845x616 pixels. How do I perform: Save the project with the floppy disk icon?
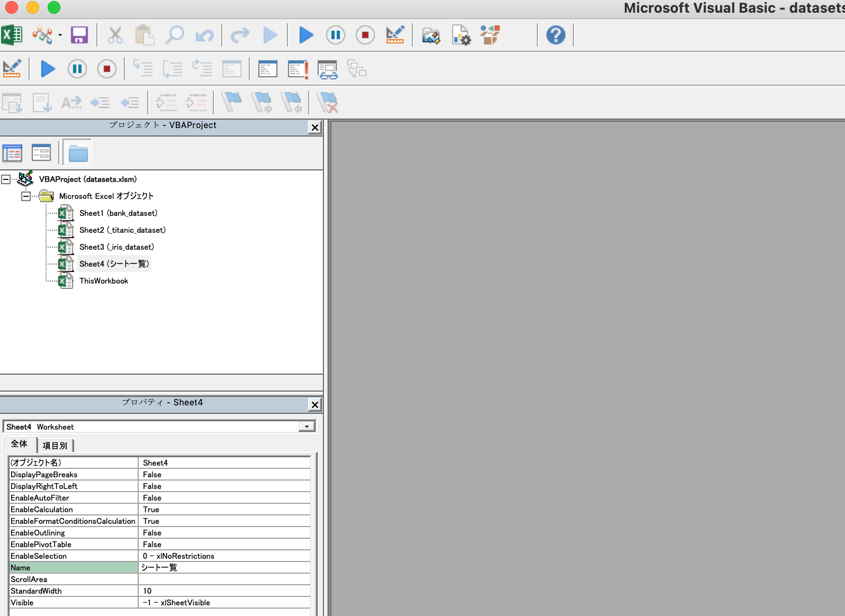[79, 35]
